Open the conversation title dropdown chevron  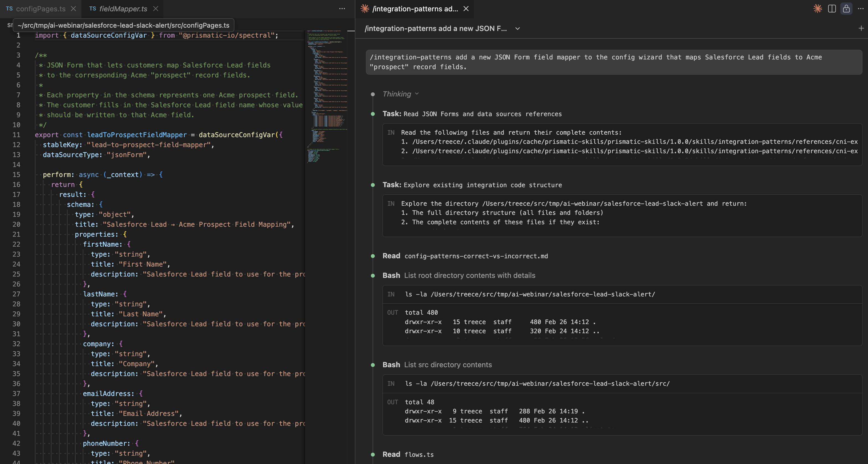coord(518,29)
